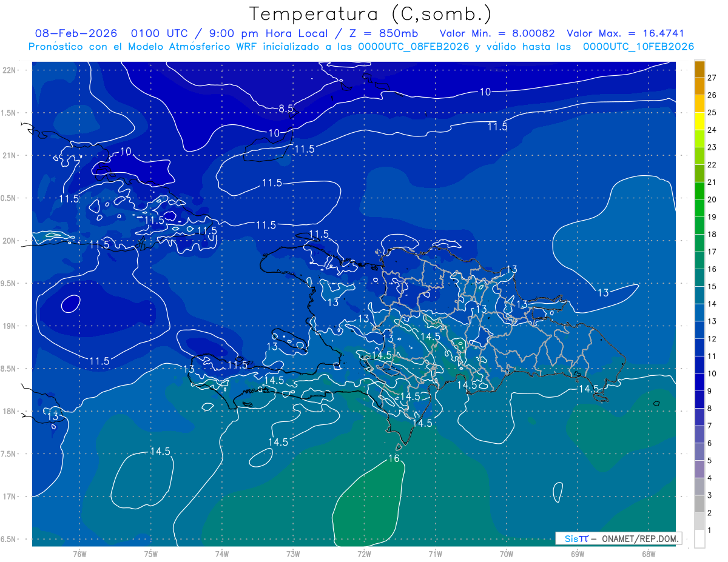The width and height of the screenshot is (728, 562).
Task: Click legend value 20
Action: 712,199
